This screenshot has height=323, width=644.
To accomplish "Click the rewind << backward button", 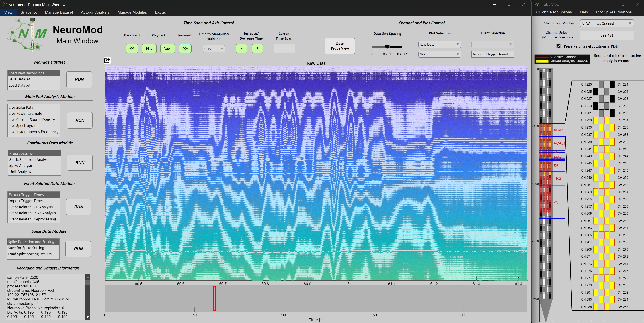I will point(132,48).
